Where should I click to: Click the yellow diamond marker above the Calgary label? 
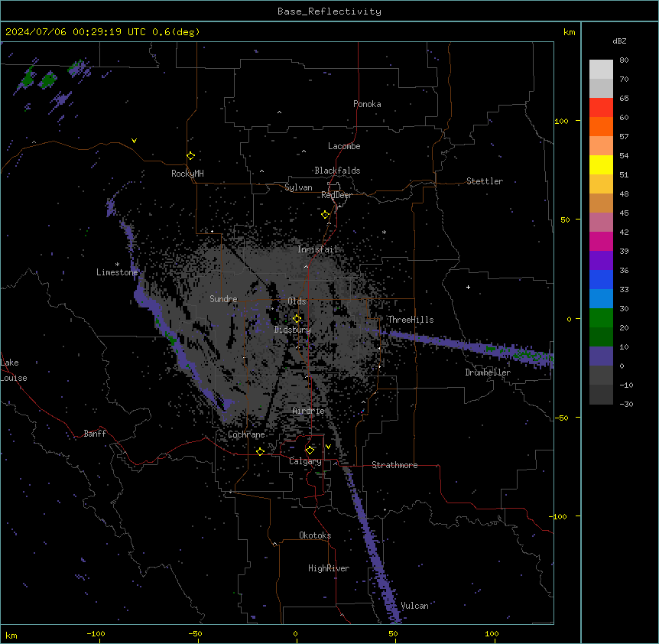point(310,450)
